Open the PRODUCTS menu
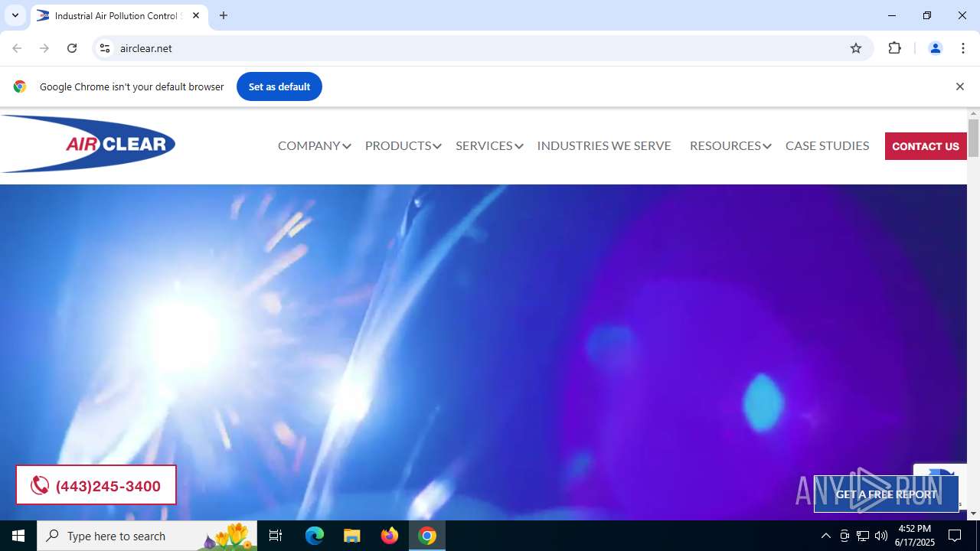 (x=398, y=145)
